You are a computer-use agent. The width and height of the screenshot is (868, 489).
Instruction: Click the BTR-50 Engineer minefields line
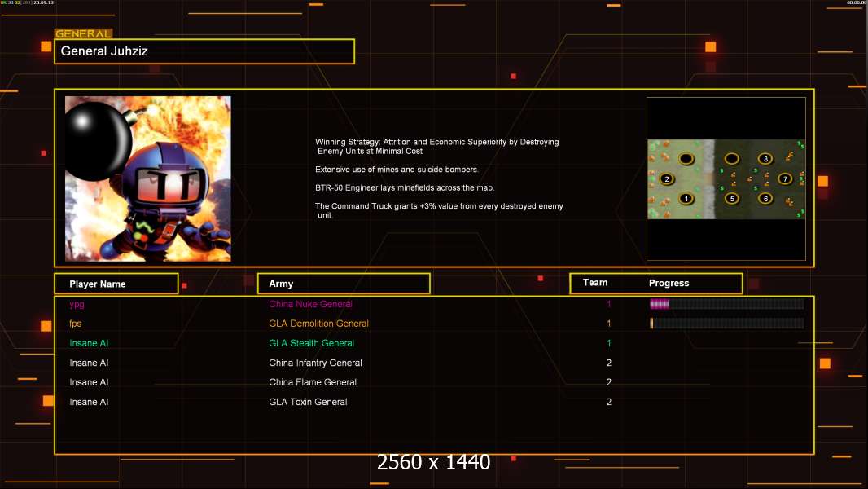[x=405, y=187]
